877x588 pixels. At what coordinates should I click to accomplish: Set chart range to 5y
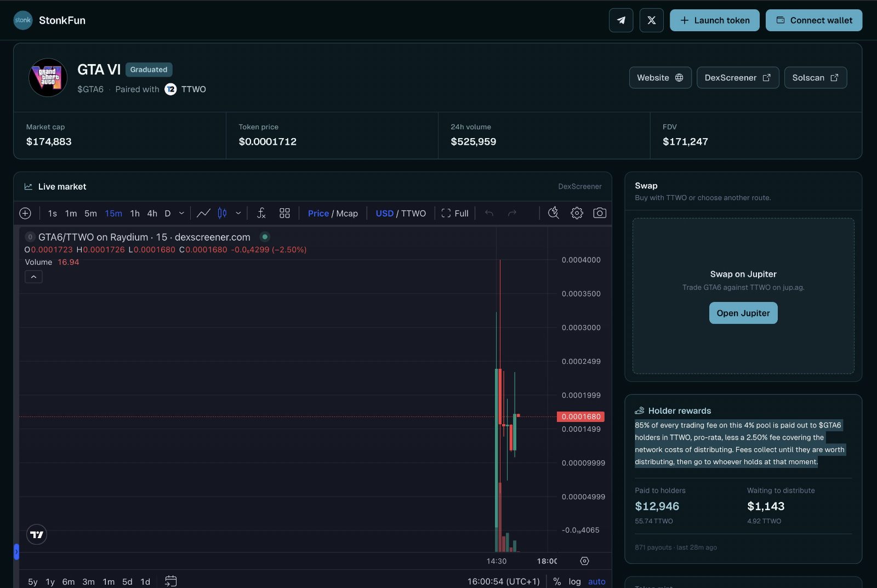click(33, 581)
